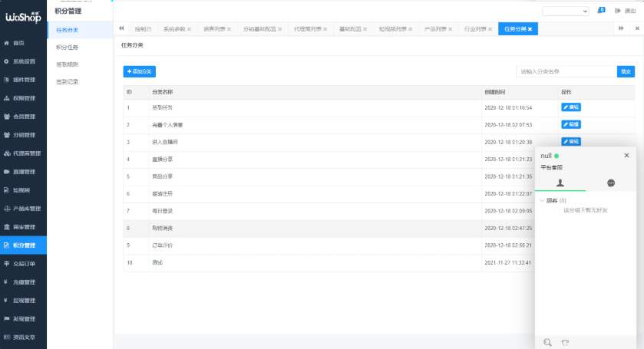Open 分销管理 in the sidebar
Image resolution: width=644 pixels, height=349 pixels.
[x=23, y=135]
